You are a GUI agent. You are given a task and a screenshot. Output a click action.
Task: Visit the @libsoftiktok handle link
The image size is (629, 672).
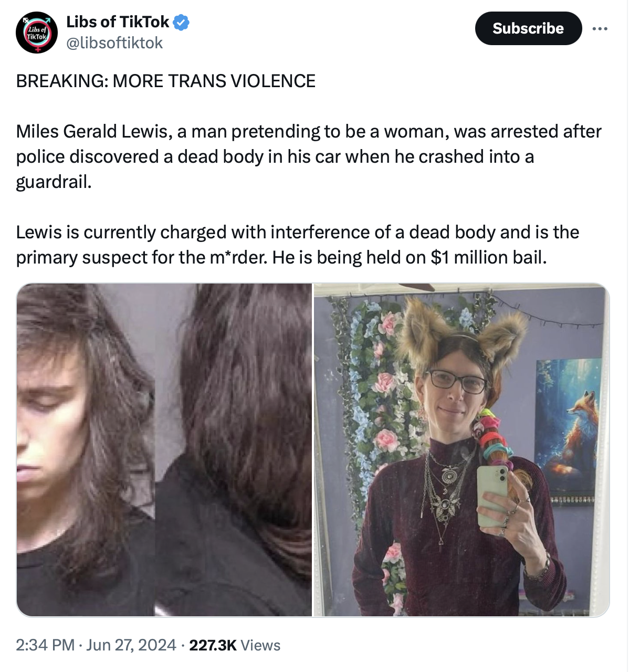pos(114,43)
